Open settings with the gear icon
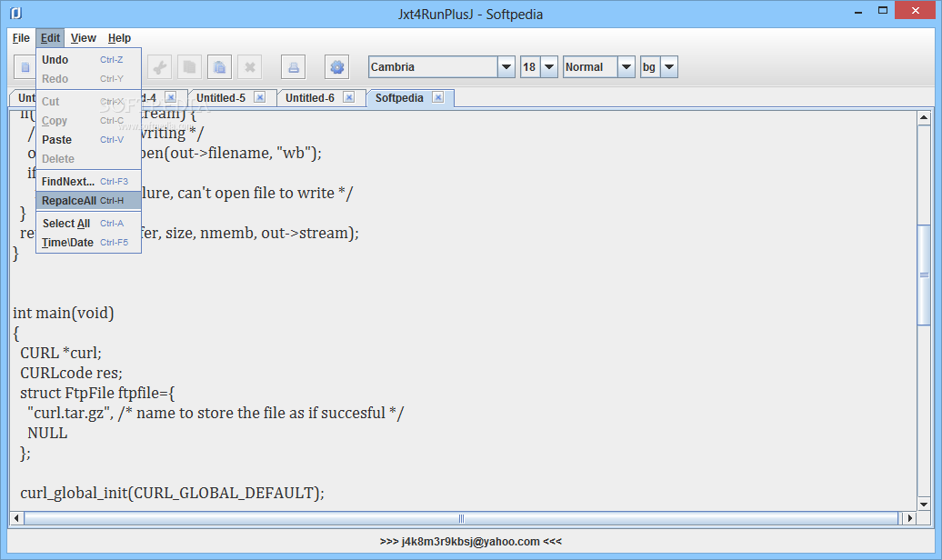This screenshot has height=560, width=942. coord(337,66)
